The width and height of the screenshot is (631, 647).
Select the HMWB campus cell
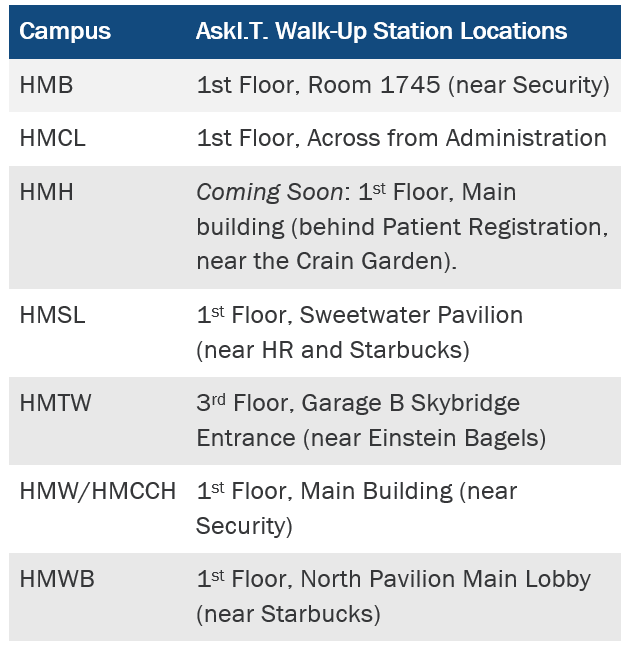click(x=57, y=579)
